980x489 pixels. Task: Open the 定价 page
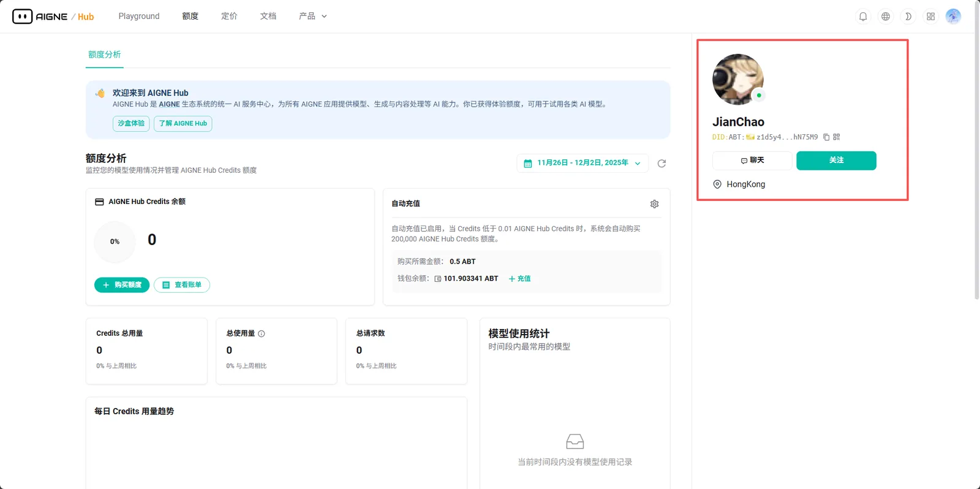[x=229, y=17]
